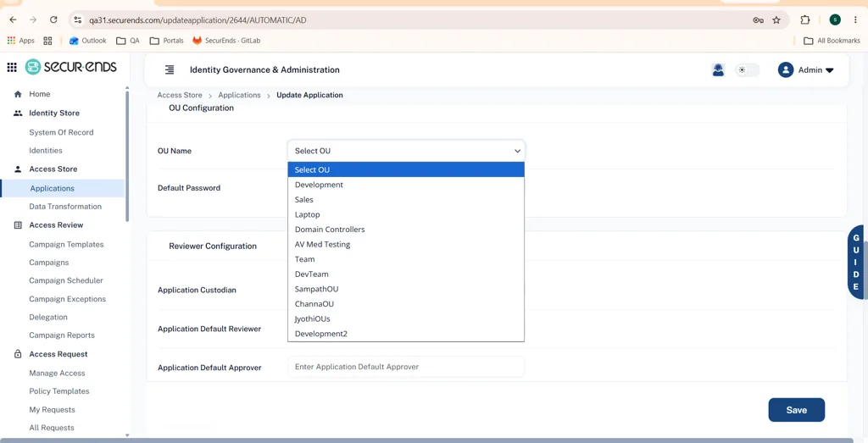Open support agent icon in header
Screen dimensions: 868x443
tap(718, 70)
